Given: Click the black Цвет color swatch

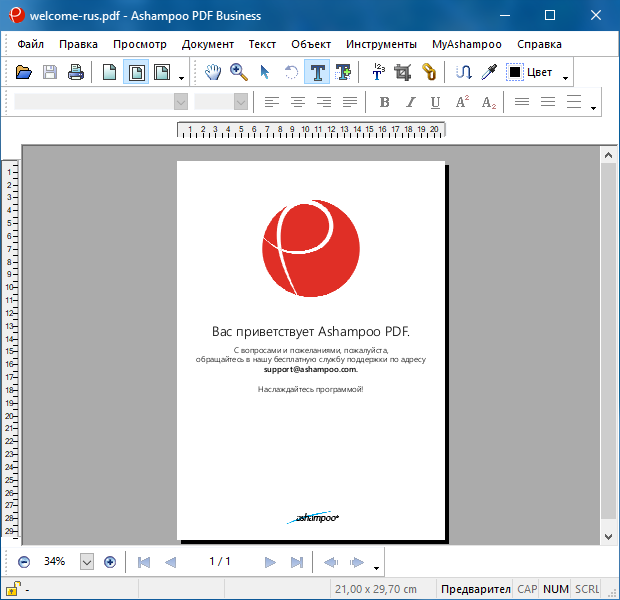Looking at the screenshot, I should [x=516, y=72].
